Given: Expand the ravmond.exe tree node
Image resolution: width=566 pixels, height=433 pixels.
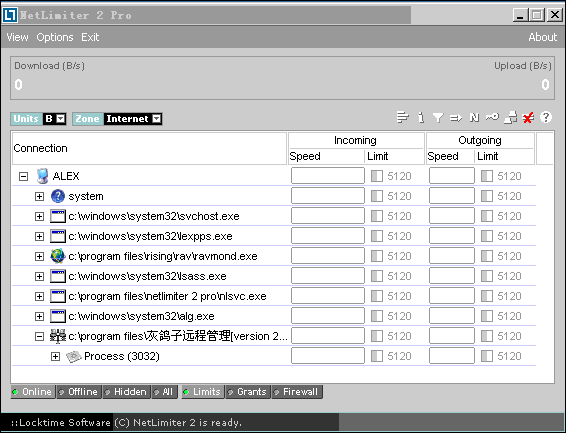Looking at the screenshot, I should click(x=39, y=256).
